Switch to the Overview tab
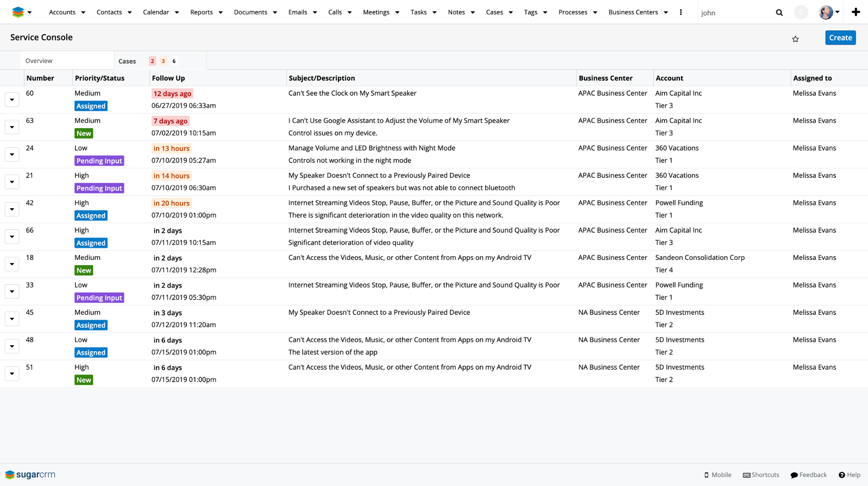 point(39,61)
